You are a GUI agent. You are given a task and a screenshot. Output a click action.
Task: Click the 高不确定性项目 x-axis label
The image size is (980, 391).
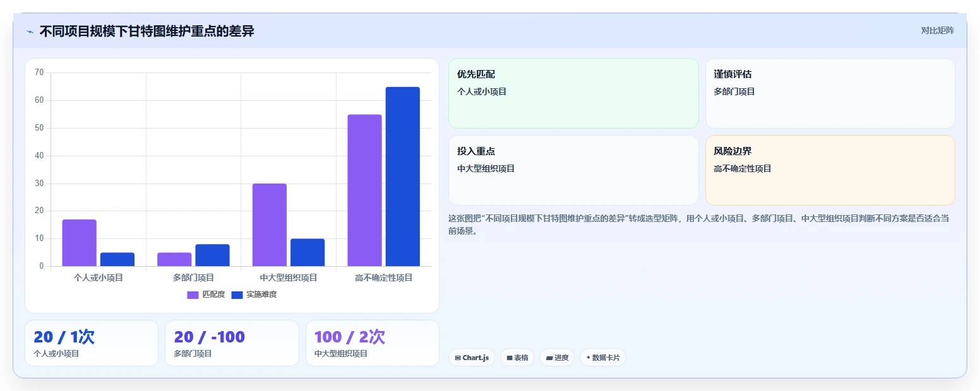tap(383, 277)
